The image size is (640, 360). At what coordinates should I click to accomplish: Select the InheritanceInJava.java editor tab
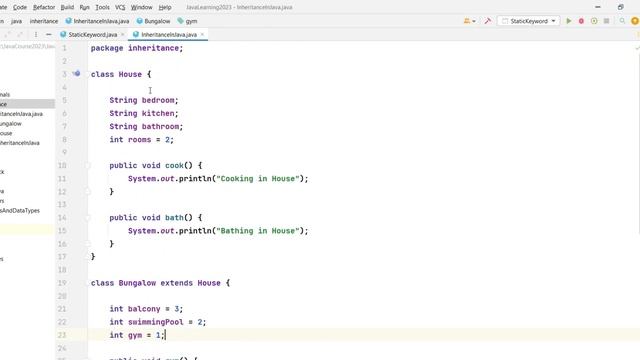click(x=169, y=35)
